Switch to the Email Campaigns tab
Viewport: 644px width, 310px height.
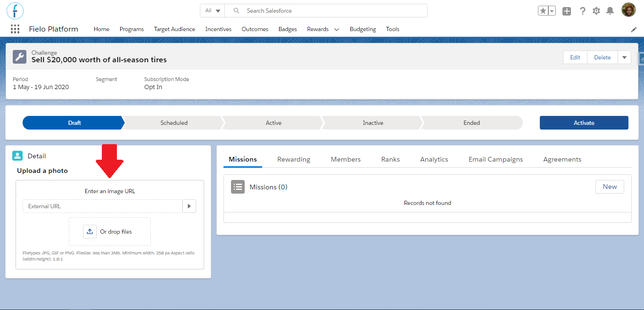coord(495,159)
